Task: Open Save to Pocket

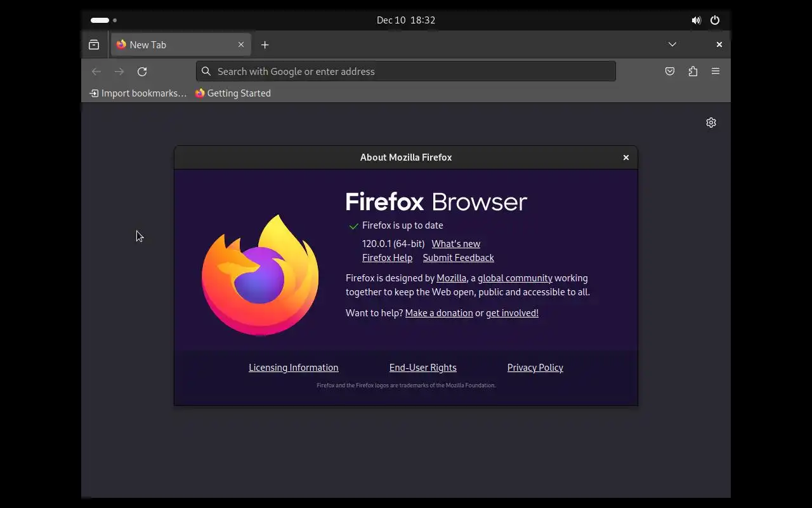Action: [670, 71]
